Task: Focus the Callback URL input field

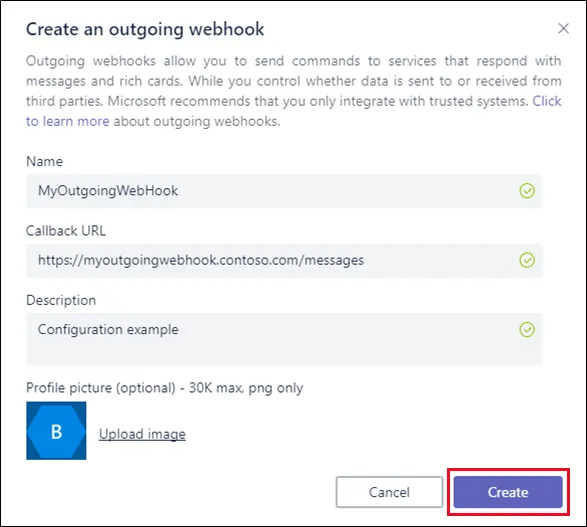Action: 284,261
